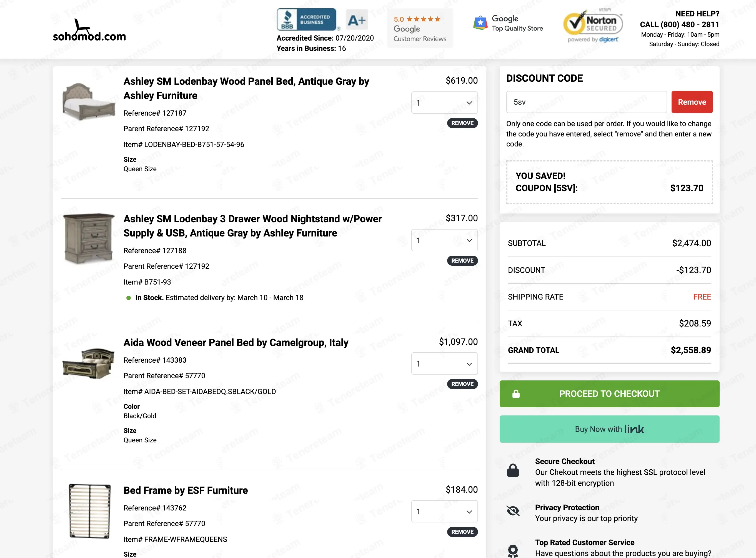The image size is (756, 558).
Task: Click the In Stock estimated delivery text
Action: 219,298
